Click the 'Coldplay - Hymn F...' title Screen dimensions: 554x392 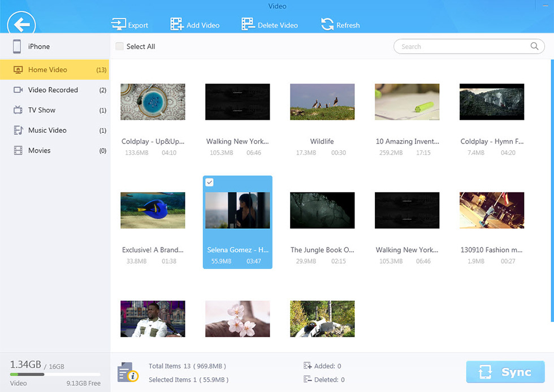pyautogui.click(x=492, y=141)
